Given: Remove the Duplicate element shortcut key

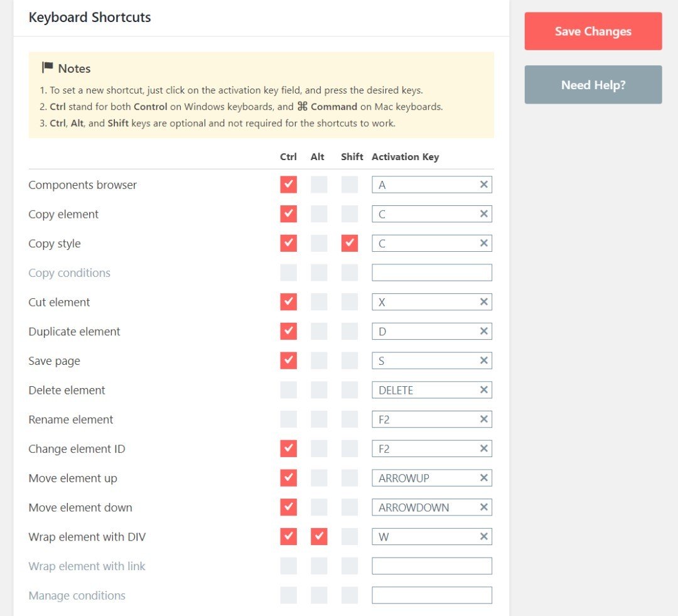Looking at the screenshot, I should 483,332.
